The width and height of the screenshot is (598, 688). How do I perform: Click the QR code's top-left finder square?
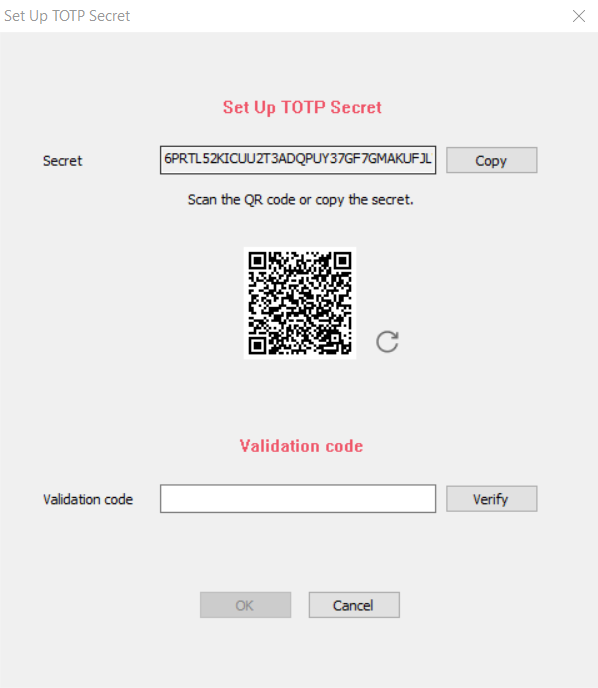pyautogui.click(x=258, y=261)
